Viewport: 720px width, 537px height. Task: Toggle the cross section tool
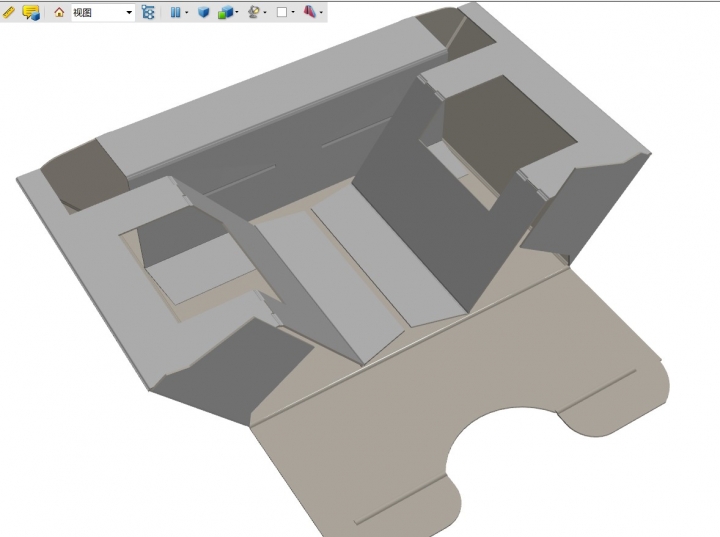(309, 12)
